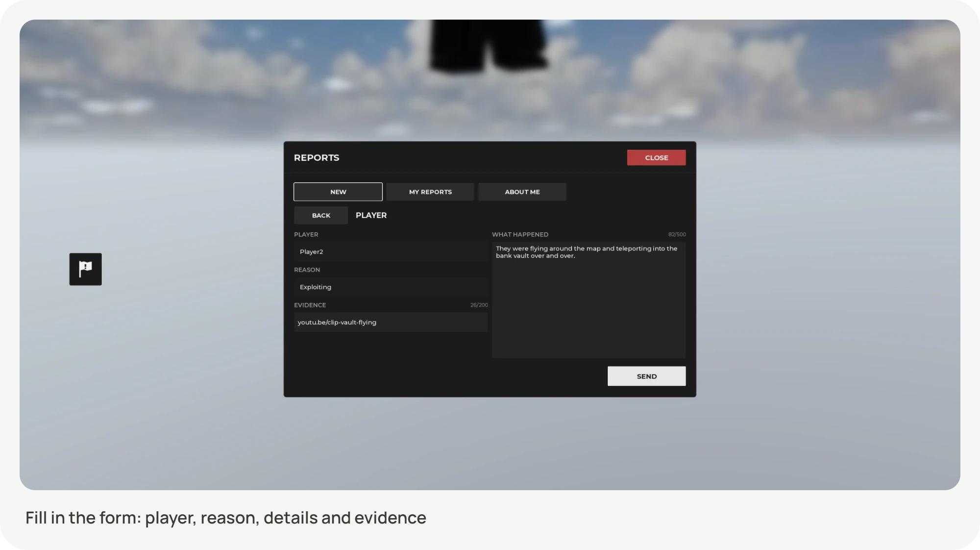Submit the report with SEND

click(646, 376)
